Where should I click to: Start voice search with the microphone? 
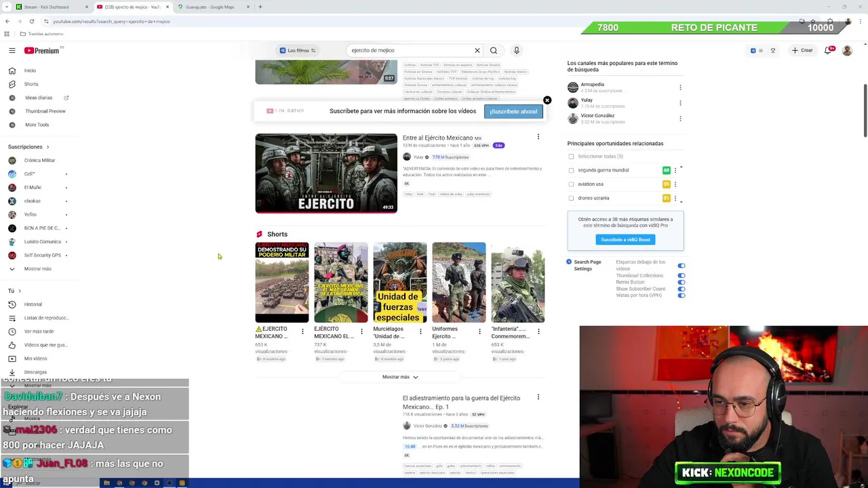[517, 51]
